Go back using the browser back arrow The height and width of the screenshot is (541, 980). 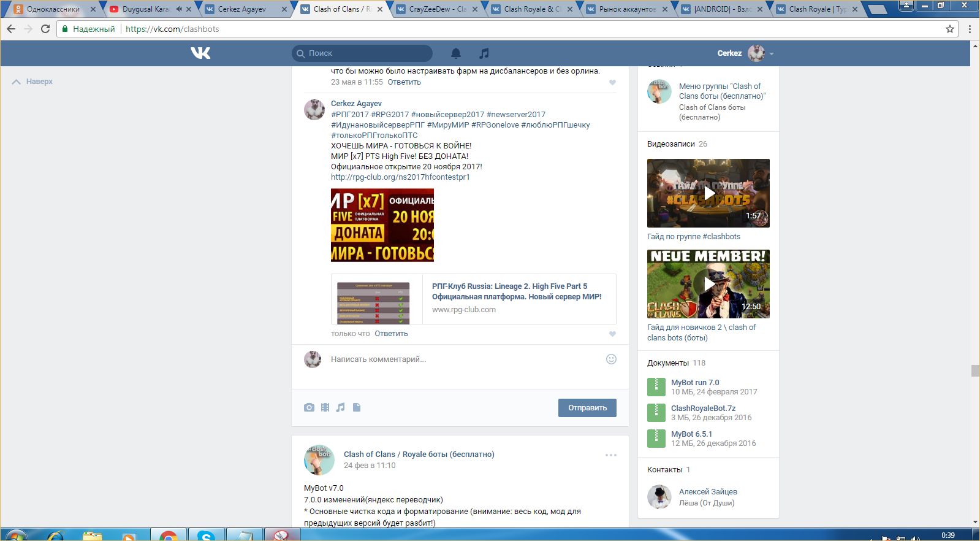click(11, 29)
